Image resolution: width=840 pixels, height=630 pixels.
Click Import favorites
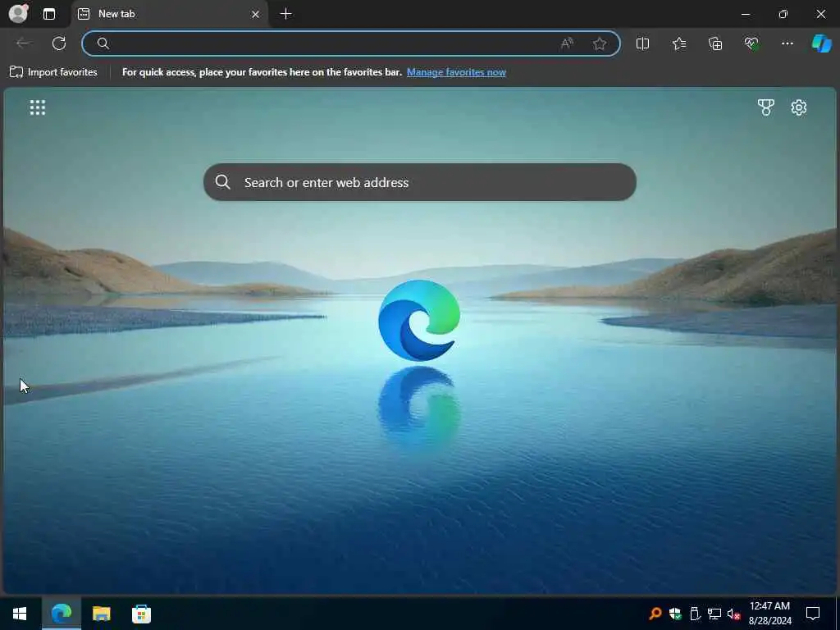point(53,72)
